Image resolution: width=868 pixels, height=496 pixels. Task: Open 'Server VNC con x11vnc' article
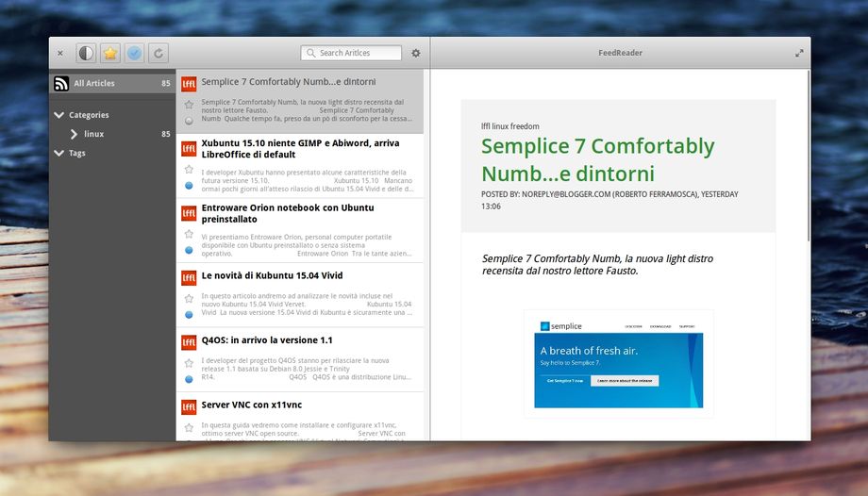[x=299, y=418]
